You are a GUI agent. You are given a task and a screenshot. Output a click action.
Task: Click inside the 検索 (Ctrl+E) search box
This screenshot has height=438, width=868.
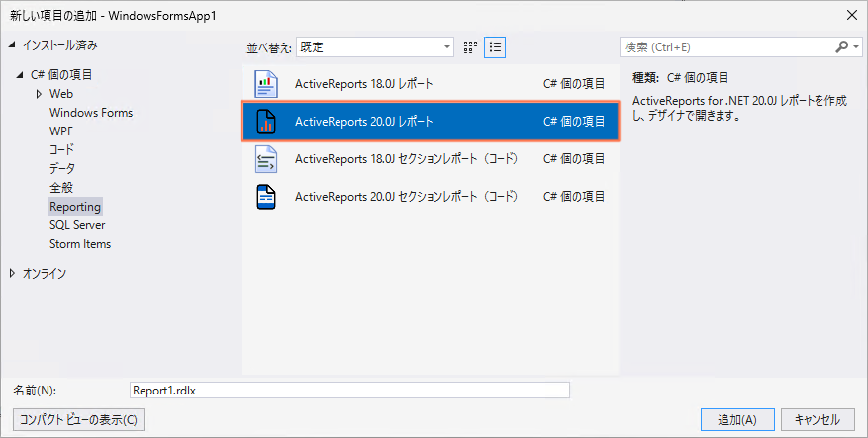pyautogui.click(x=725, y=47)
